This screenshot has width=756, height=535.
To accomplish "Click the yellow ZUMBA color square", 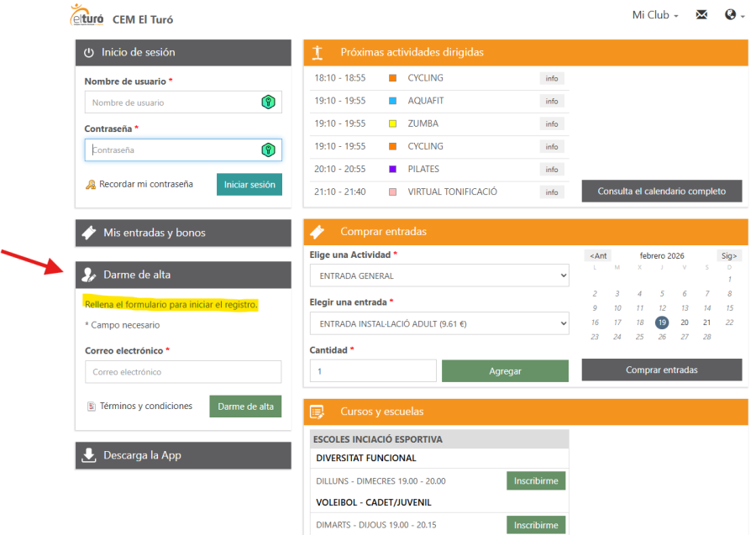I will point(392,123).
